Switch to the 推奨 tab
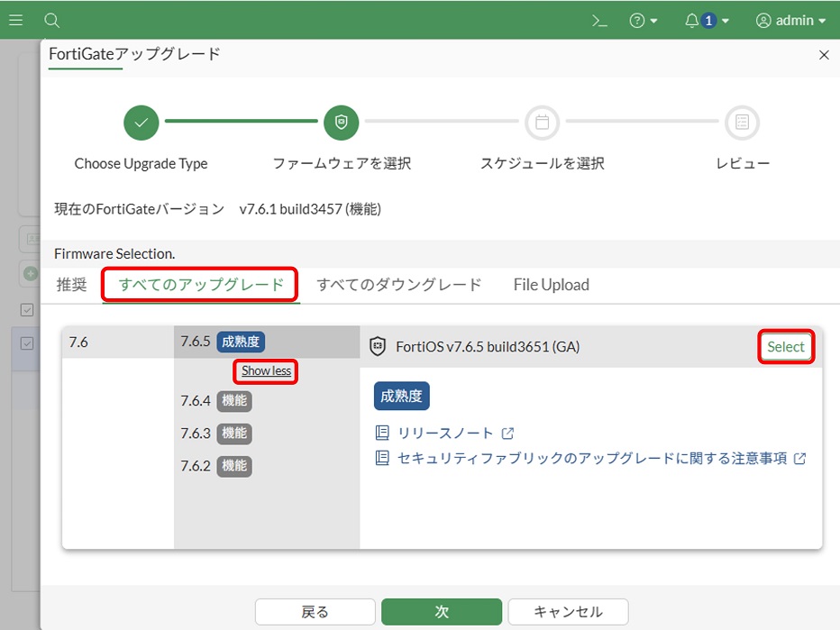 [x=72, y=285]
